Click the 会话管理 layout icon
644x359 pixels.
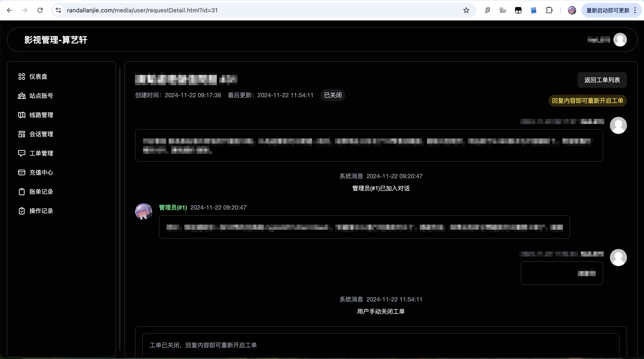[x=22, y=134]
